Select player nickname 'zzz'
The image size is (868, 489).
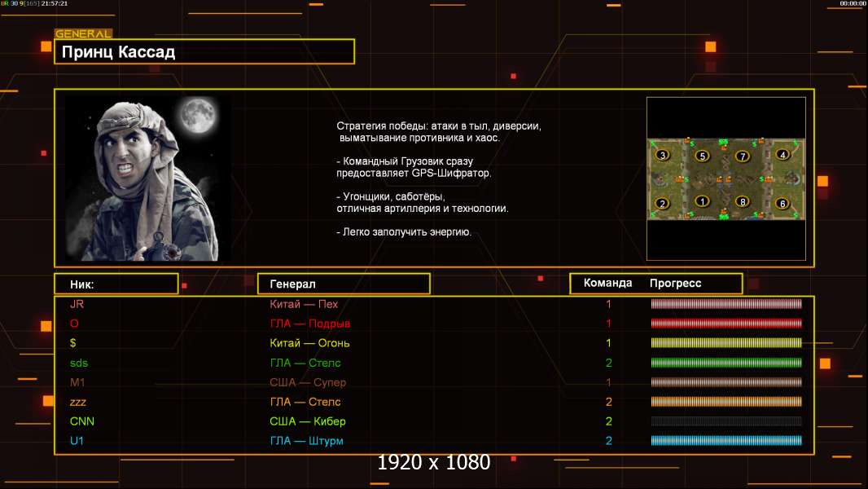[77, 402]
